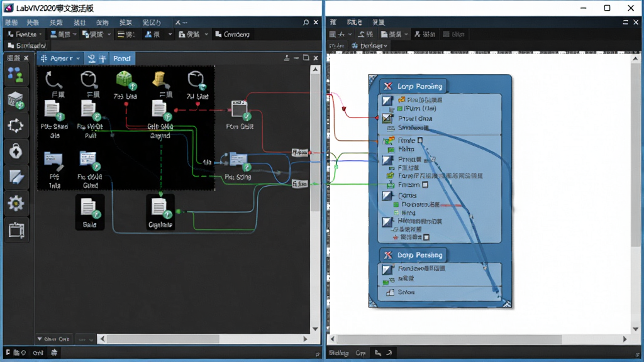Click the left diagram horizontal scrollbar

pyautogui.click(x=164, y=339)
